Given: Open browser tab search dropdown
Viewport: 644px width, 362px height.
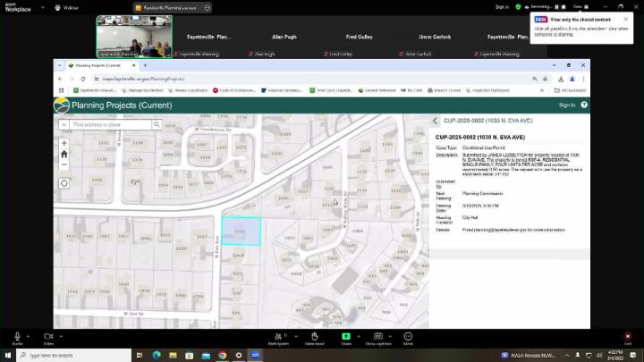Looking at the screenshot, I should [x=60, y=65].
